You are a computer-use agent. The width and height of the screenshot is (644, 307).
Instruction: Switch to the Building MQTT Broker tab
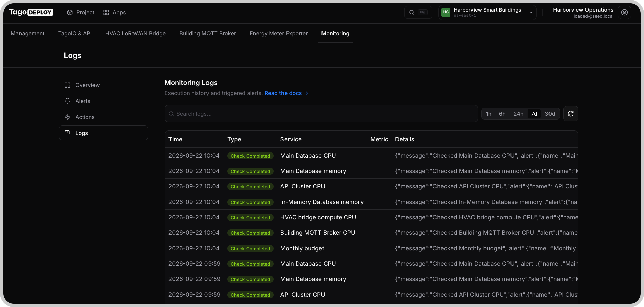pos(207,33)
